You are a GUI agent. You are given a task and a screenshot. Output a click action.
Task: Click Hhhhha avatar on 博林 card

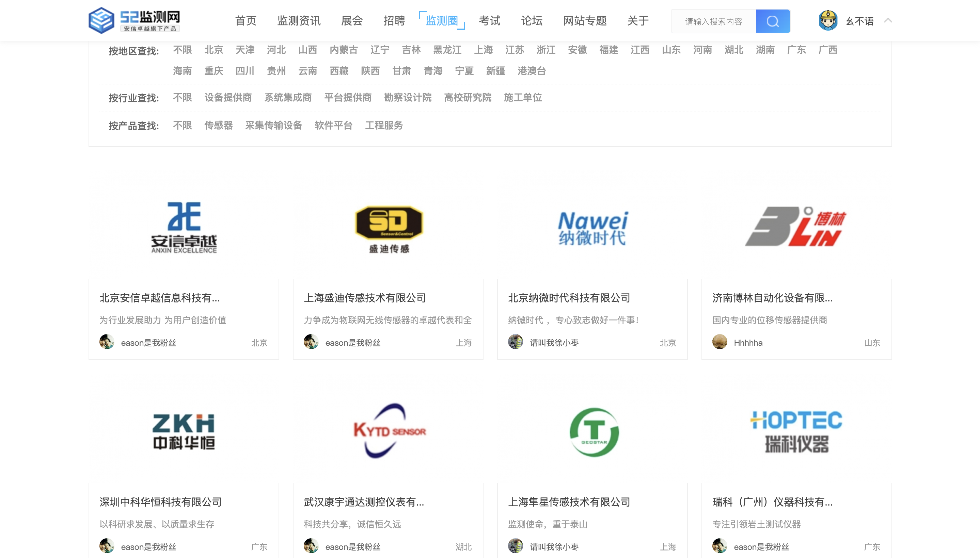point(720,342)
